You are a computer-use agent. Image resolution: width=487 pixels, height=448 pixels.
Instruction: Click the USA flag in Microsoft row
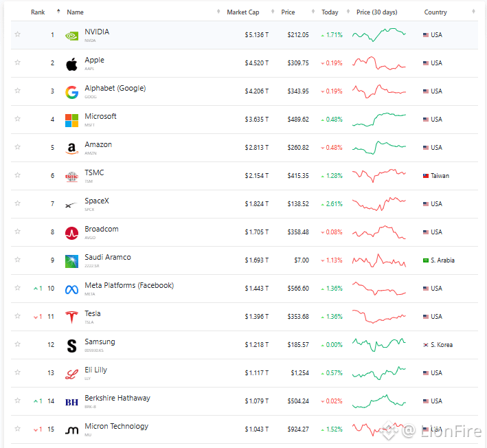point(426,120)
